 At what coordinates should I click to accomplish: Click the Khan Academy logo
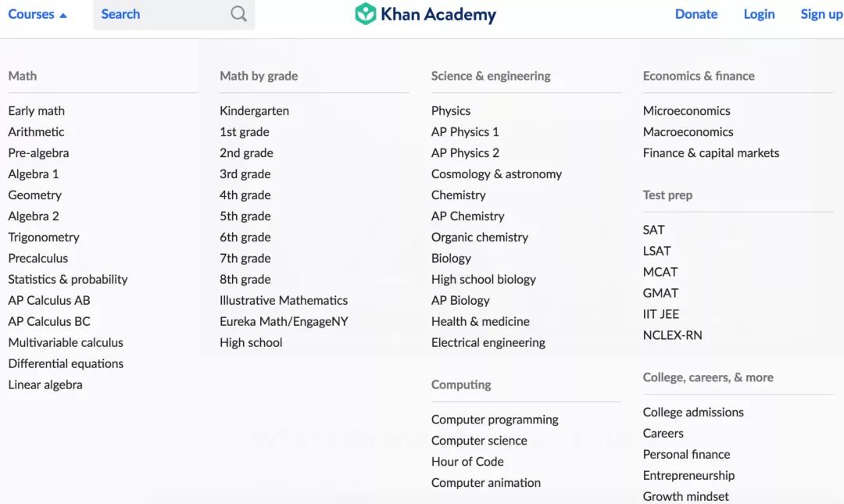tap(426, 14)
